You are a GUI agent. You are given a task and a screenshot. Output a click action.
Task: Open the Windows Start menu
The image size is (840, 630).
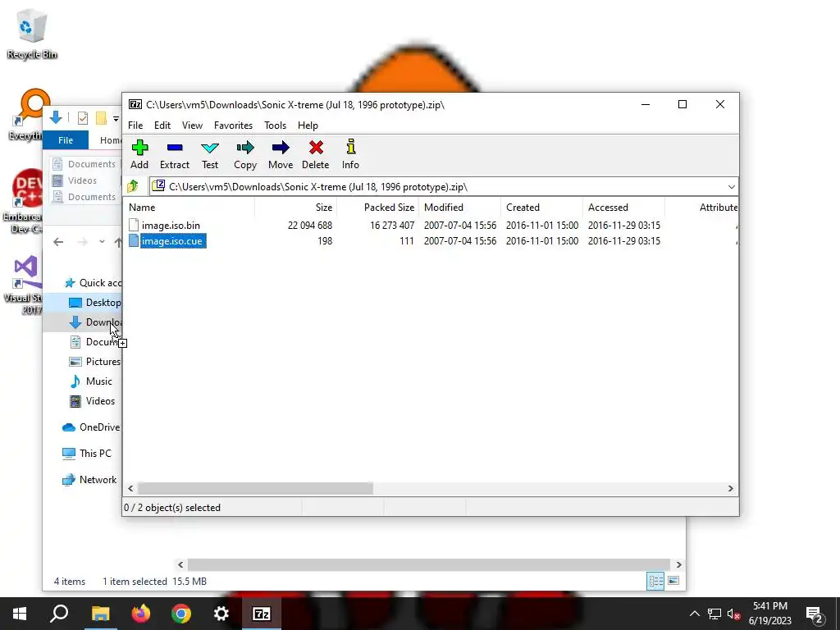[20, 614]
